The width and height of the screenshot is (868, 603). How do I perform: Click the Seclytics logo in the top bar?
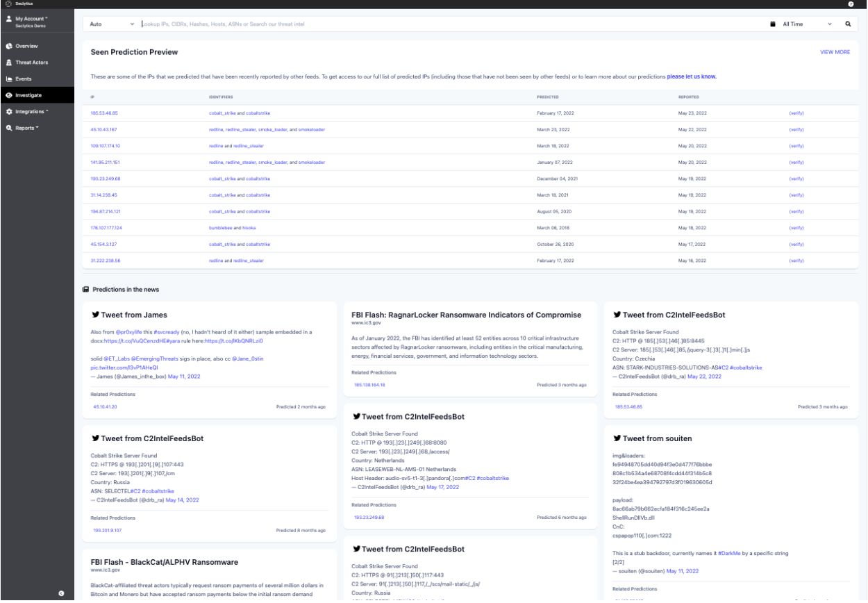[x=8, y=4]
